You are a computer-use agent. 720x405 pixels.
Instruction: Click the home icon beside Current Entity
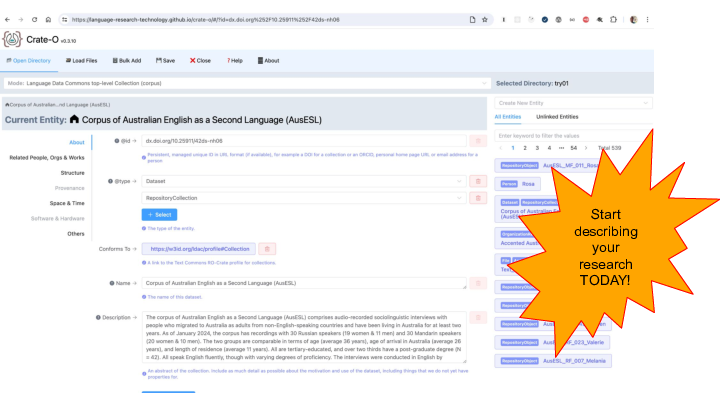[x=74, y=120]
